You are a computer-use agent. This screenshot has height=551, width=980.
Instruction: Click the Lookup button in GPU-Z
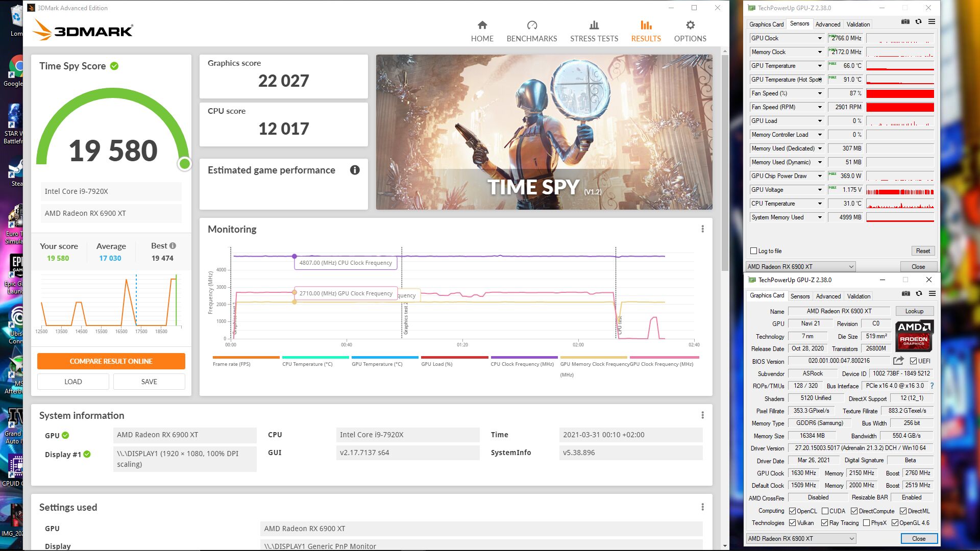pyautogui.click(x=914, y=311)
